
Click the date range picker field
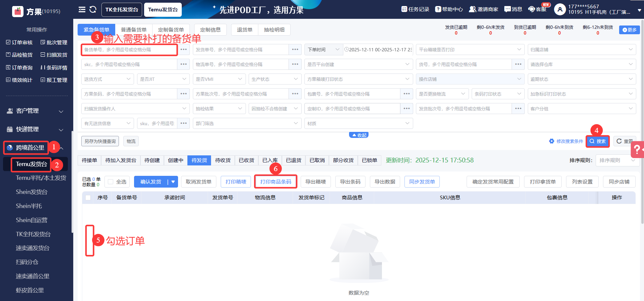378,50
